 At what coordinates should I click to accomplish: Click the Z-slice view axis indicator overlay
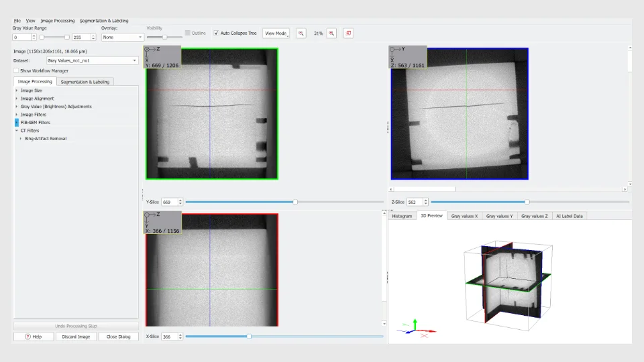tap(407, 57)
